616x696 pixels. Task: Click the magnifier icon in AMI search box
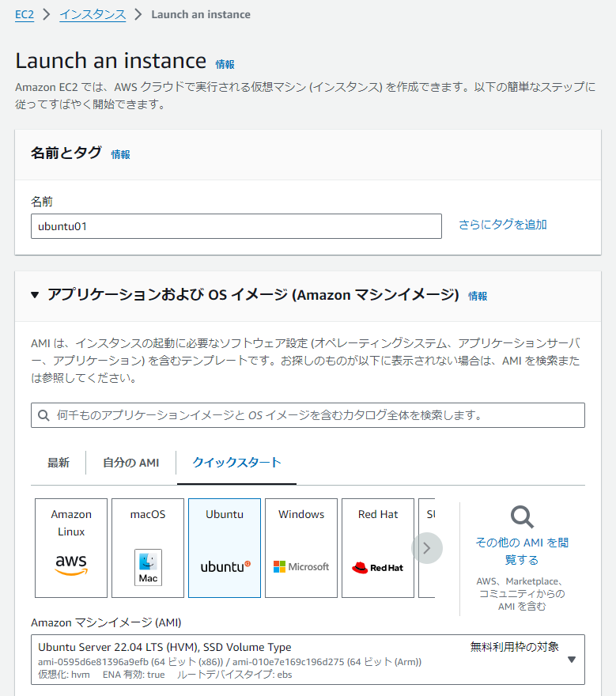43,415
